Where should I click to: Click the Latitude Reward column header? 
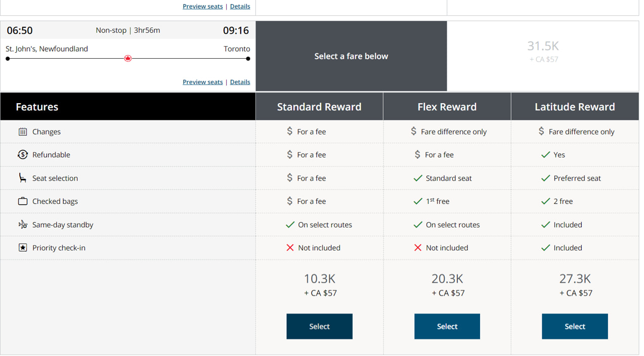point(575,106)
